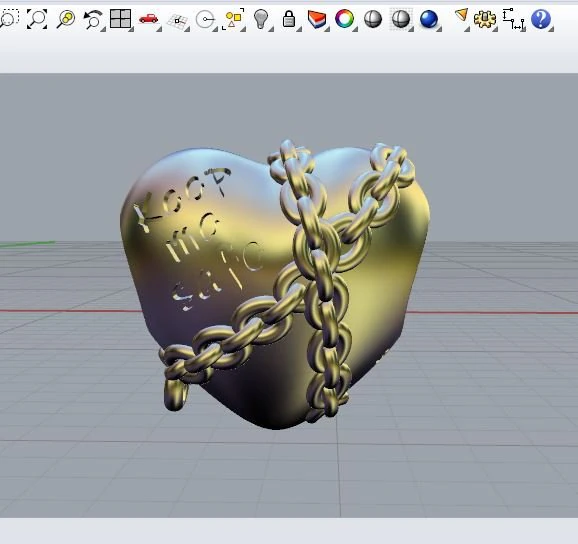Viewport: 578px width, 544px height.
Task: Select the Zoom Window tool
Action: 8,18
